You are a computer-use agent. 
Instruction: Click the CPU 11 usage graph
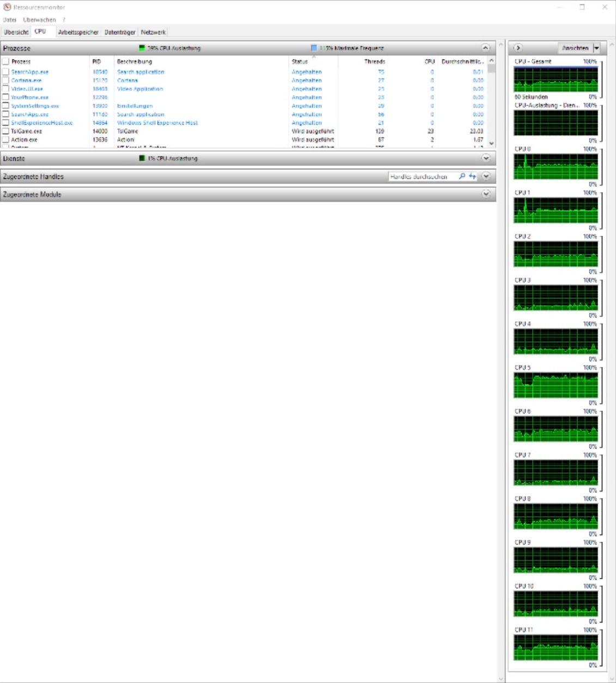[555, 647]
